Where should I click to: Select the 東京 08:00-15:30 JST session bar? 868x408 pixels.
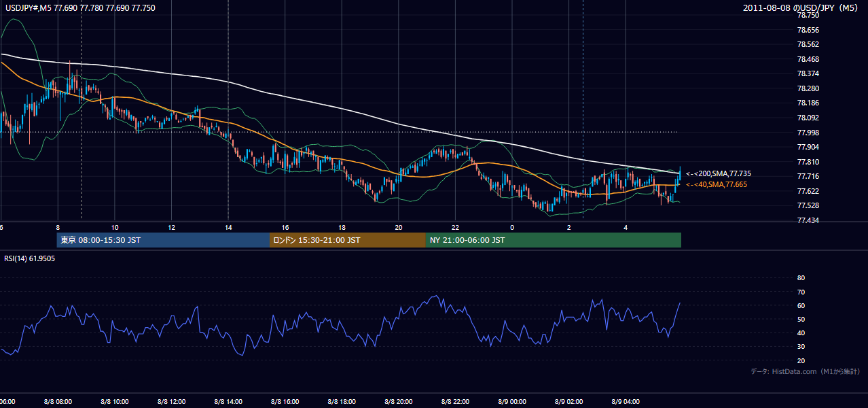point(163,240)
